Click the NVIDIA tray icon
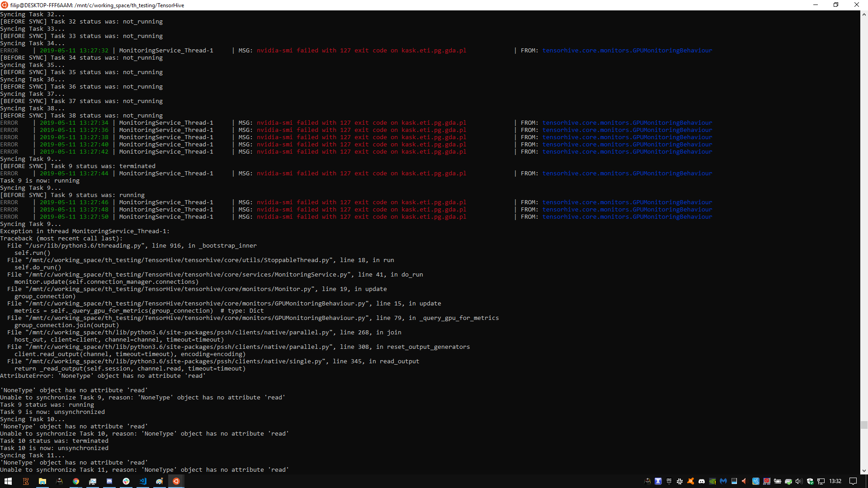Screen dimensions: 868x488 [712, 481]
